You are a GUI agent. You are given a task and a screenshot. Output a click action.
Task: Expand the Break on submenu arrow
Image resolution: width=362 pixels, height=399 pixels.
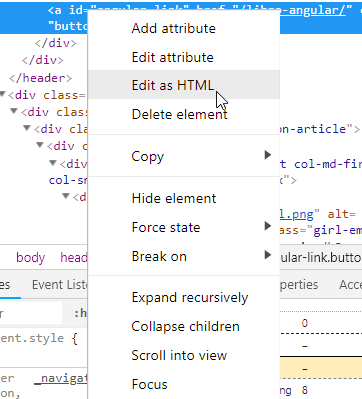pyautogui.click(x=267, y=255)
